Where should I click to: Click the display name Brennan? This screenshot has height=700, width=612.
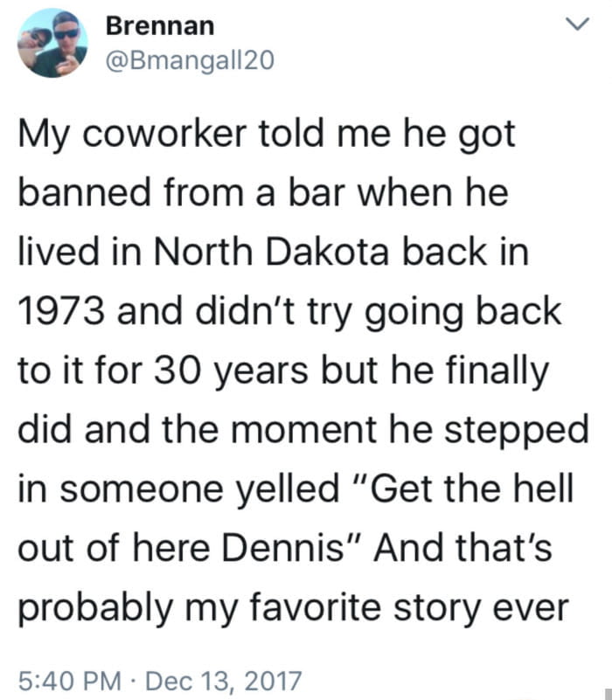pos(159,26)
